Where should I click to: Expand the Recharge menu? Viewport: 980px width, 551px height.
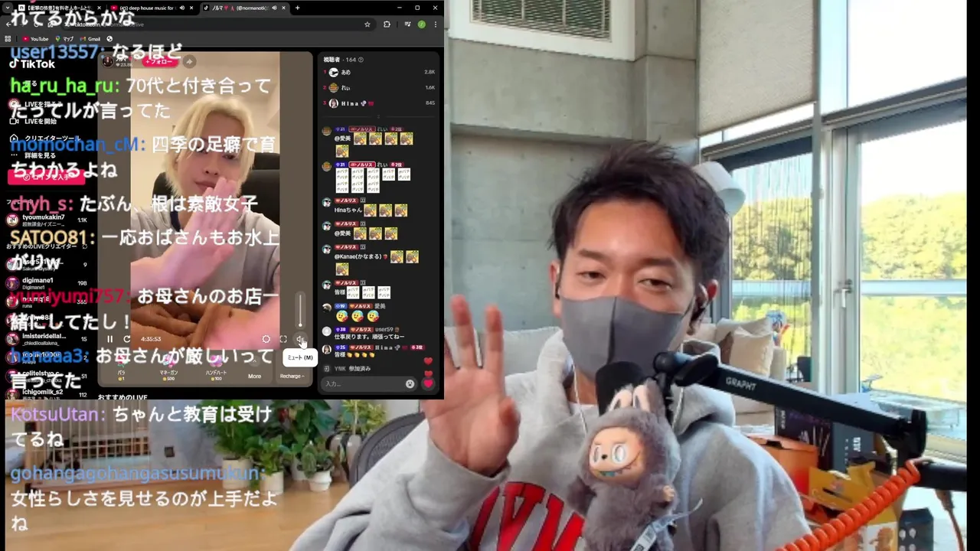tap(292, 376)
